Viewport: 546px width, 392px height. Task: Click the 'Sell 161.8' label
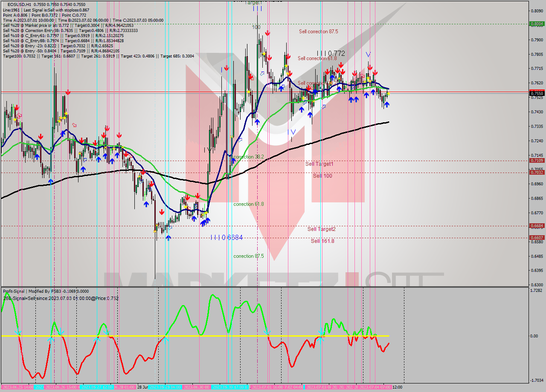pos(322,241)
